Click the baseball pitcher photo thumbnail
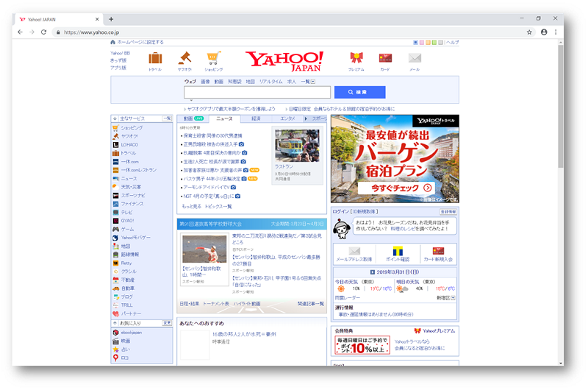 (x=205, y=249)
